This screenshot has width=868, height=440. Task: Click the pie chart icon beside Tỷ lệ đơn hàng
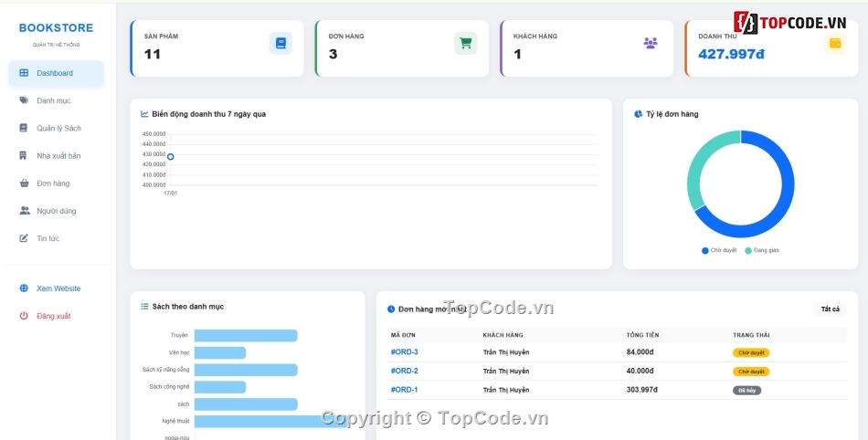click(x=639, y=114)
